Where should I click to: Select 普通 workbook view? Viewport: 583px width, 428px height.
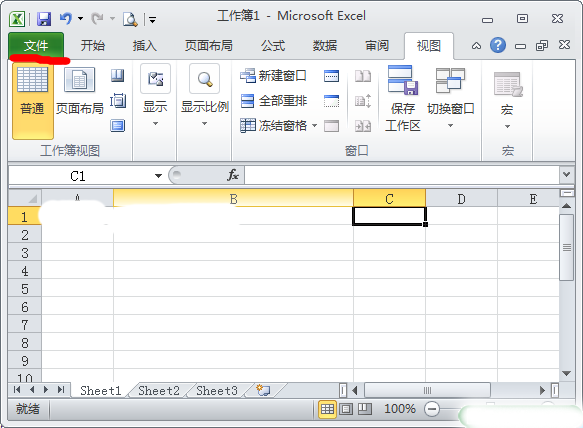tap(33, 101)
